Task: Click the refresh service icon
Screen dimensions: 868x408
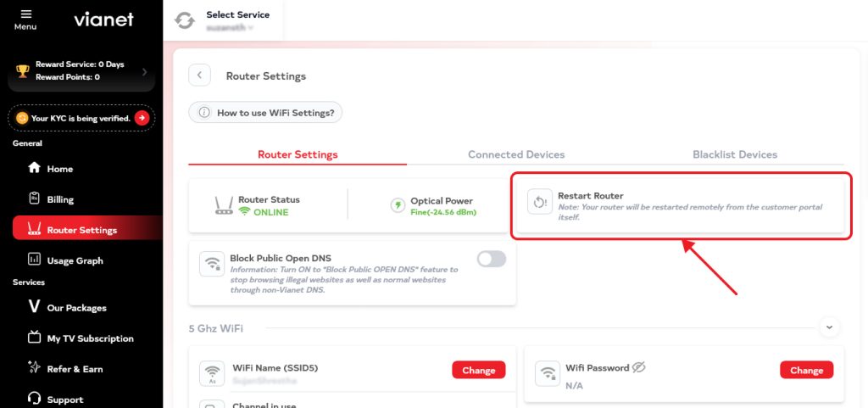Action: (x=184, y=20)
